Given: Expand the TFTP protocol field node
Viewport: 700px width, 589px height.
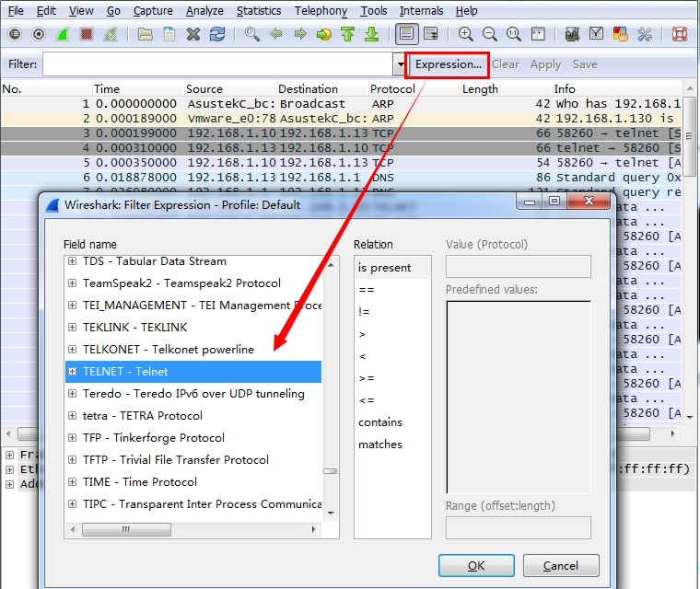Looking at the screenshot, I should pos(73,460).
